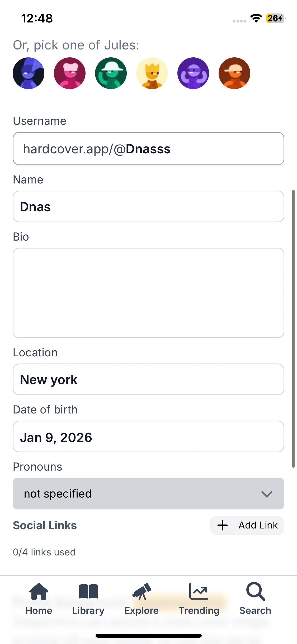Screen dimensions: 297x644
Task: Click the chevron on Pronouns selector
Action: (267, 494)
